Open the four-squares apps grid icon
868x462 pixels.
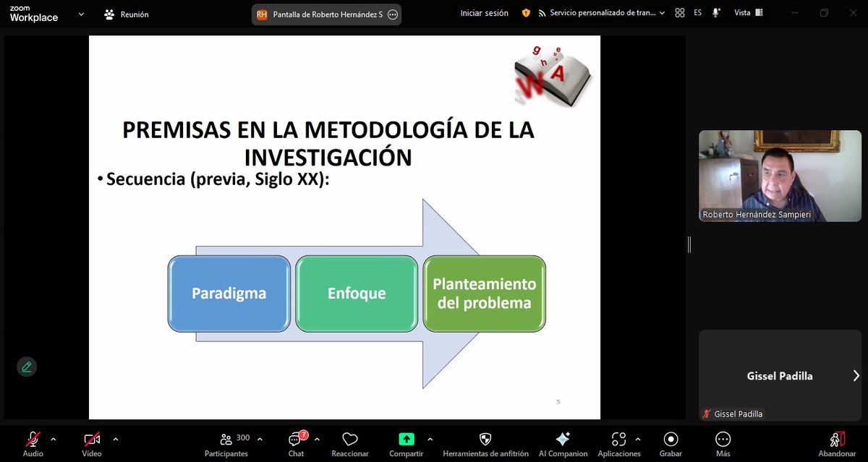pos(679,13)
